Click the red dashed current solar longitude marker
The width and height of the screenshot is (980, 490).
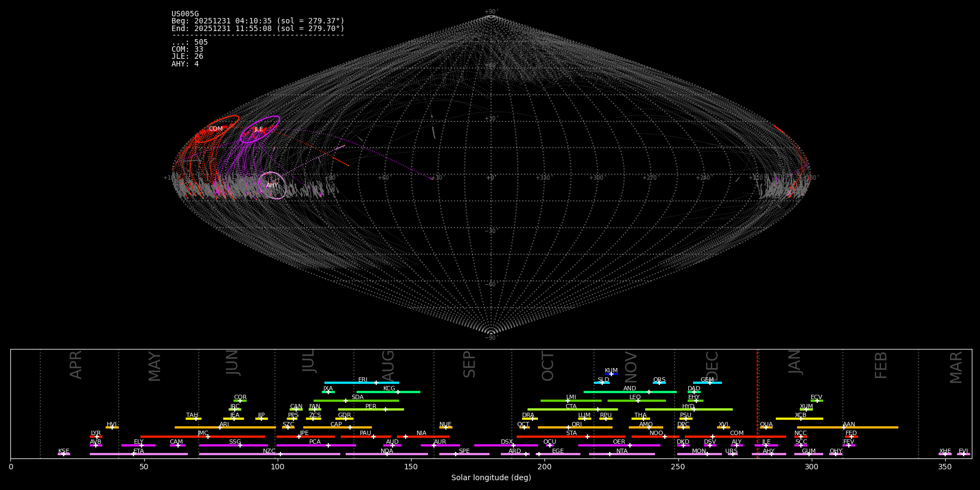pyautogui.click(x=757, y=403)
